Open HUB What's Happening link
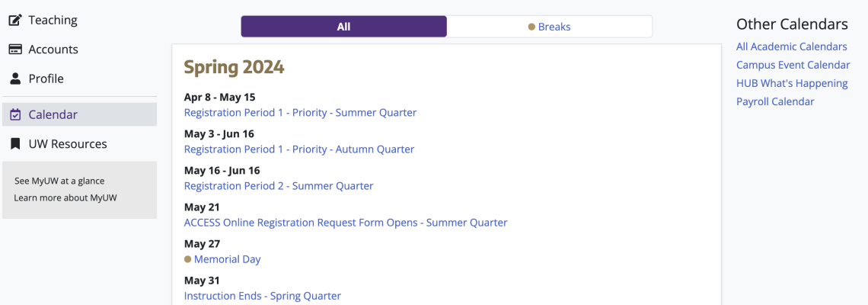 coord(792,83)
